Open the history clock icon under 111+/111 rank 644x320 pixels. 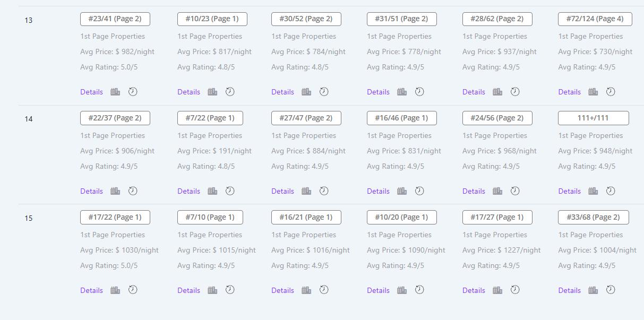(x=611, y=191)
